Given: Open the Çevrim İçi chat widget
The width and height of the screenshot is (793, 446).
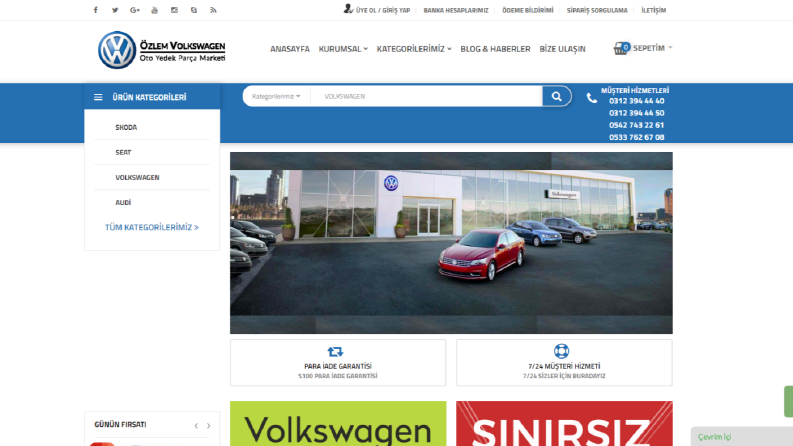Looking at the screenshot, I should 741,436.
